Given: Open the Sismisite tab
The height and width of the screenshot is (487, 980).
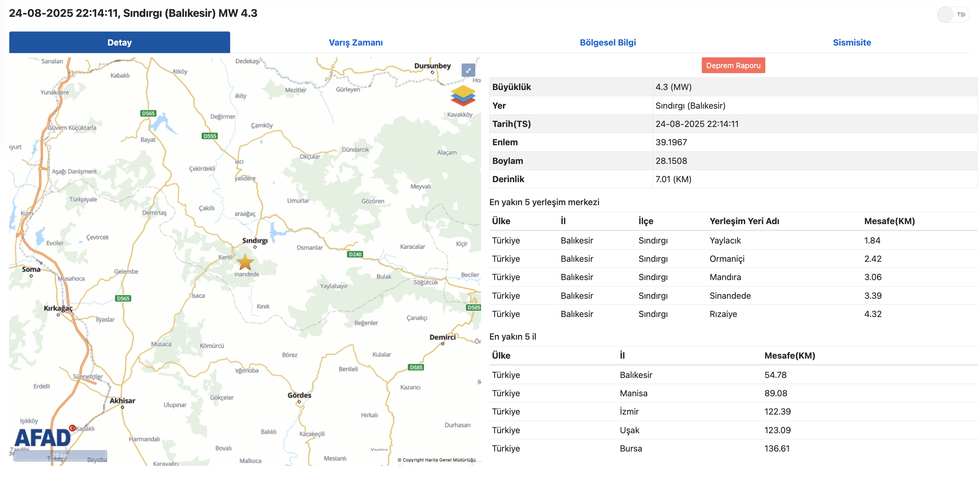Looking at the screenshot, I should coord(851,43).
